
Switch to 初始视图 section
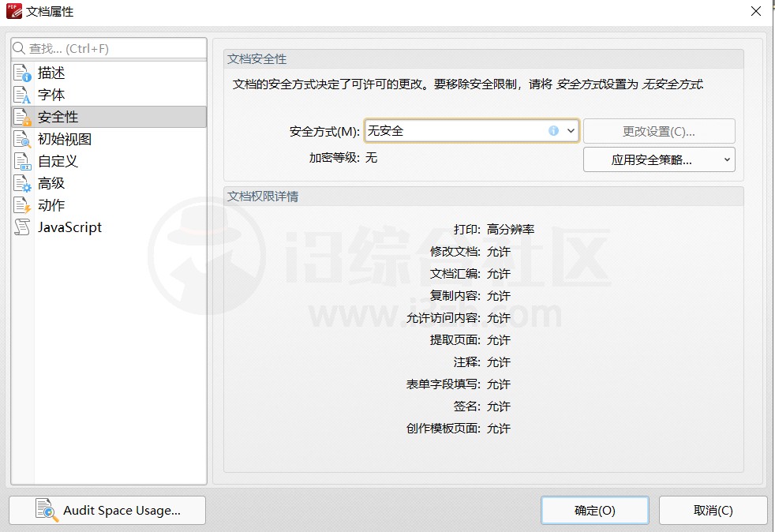109,140
